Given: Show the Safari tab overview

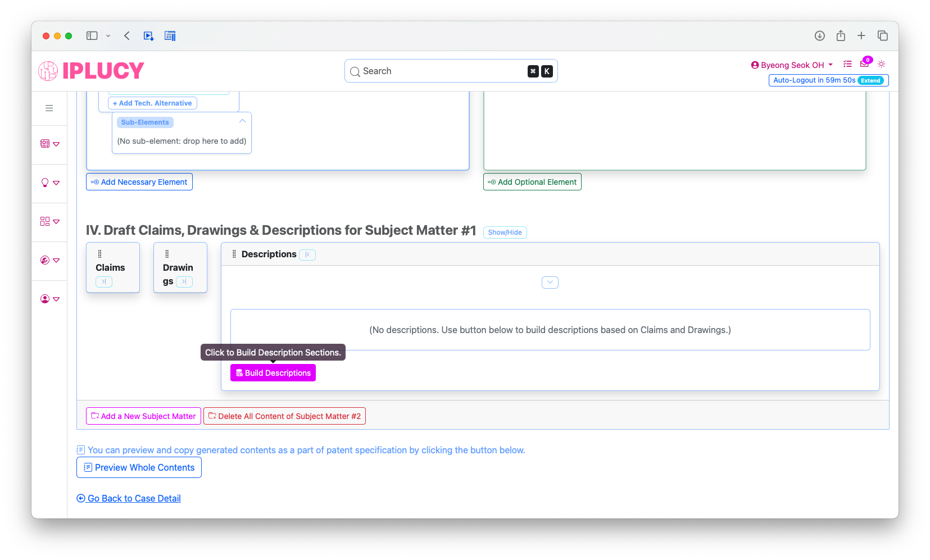Looking at the screenshot, I should coord(883,36).
